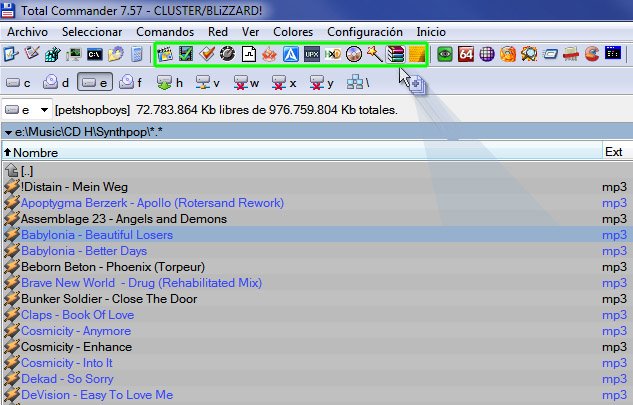Open the Colores menu

pos(293,32)
